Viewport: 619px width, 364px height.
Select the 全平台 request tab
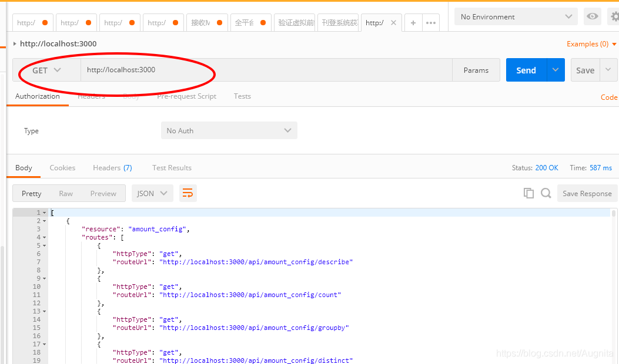click(250, 23)
